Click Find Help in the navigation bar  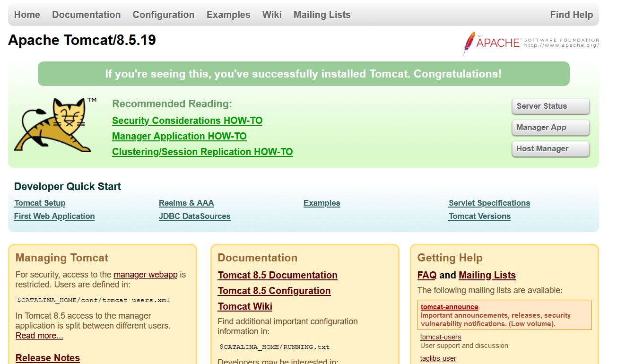coord(571,15)
